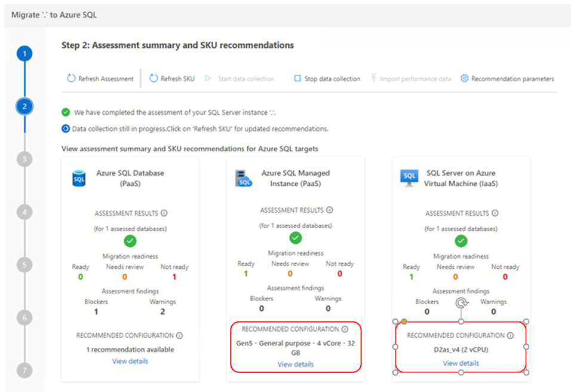The height and width of the screenshot is (392, 571).
Task: Click Ready count 1 on Virtual Machine card
Action: click(411, 277)
